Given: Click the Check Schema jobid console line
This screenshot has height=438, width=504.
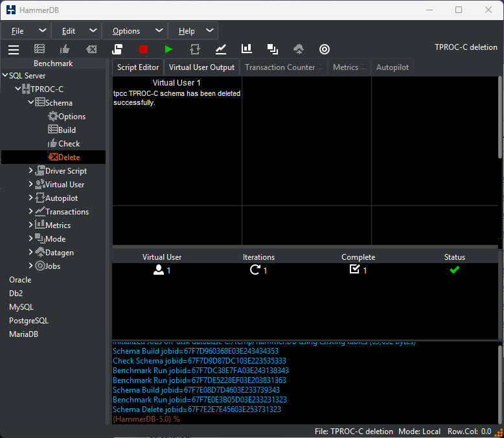Looking at the screenshot, I should pyautogui.click(x=200, y=361).
